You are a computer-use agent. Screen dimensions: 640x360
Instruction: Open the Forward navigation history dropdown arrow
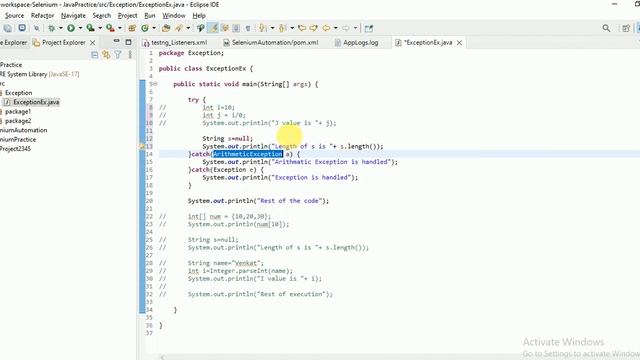coord(356,28)
